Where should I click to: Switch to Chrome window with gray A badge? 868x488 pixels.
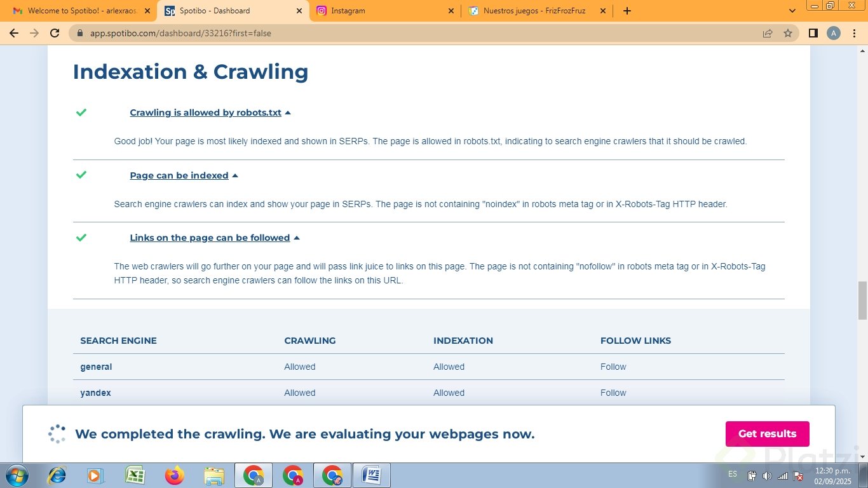[254, 475]
